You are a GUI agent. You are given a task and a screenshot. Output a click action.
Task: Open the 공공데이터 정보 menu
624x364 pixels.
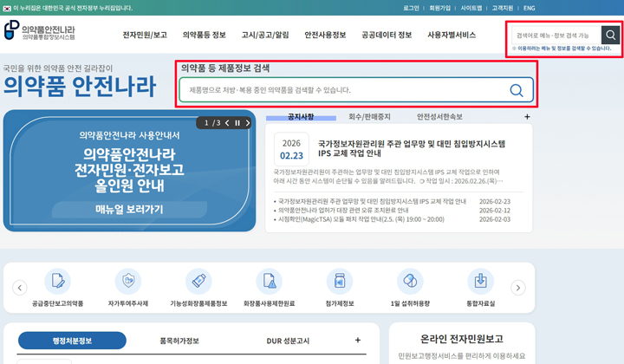(x=387, y=35)
